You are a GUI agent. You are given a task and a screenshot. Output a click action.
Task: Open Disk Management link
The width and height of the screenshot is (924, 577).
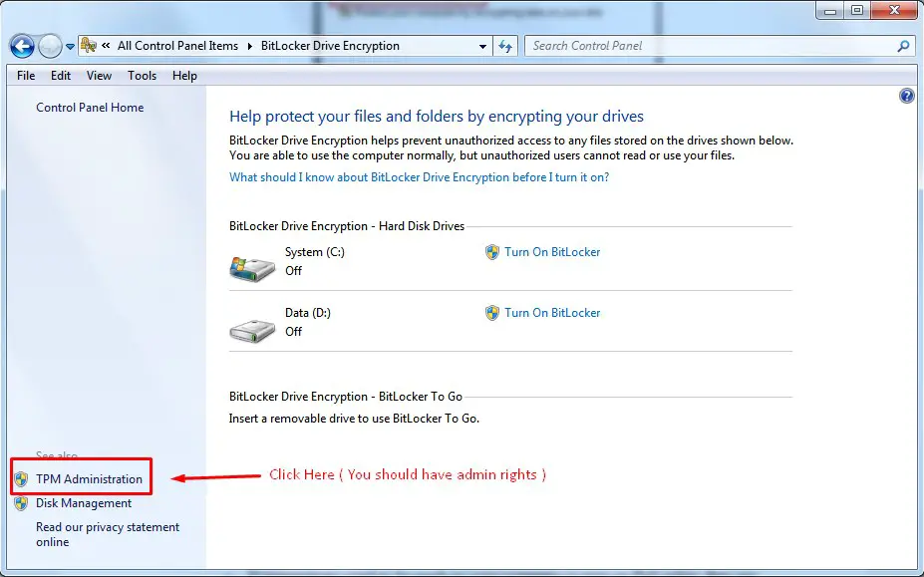click(84, 503)
